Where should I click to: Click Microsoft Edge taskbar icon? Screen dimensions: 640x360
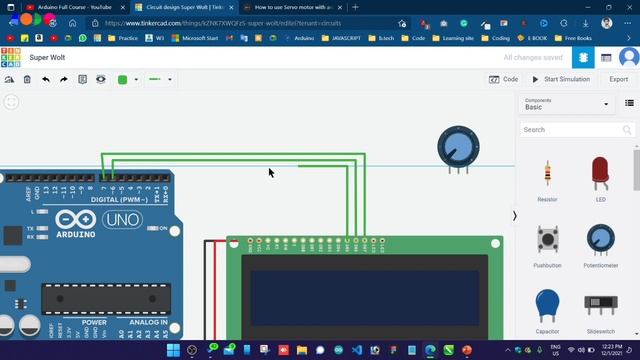pos(430,350)
